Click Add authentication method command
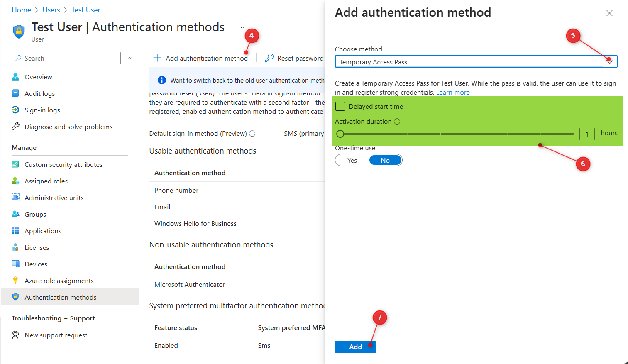This screenshot has width=628, height=364. [200, 58]
